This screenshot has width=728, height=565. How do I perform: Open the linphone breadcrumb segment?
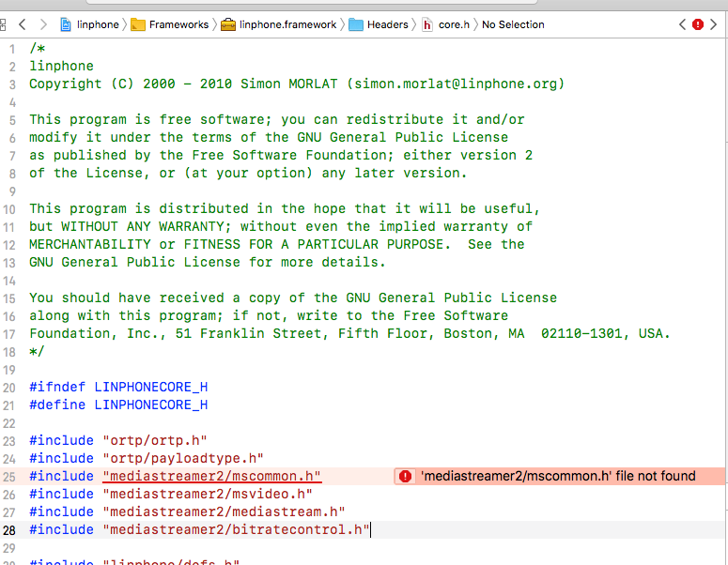tap(98, 24)
